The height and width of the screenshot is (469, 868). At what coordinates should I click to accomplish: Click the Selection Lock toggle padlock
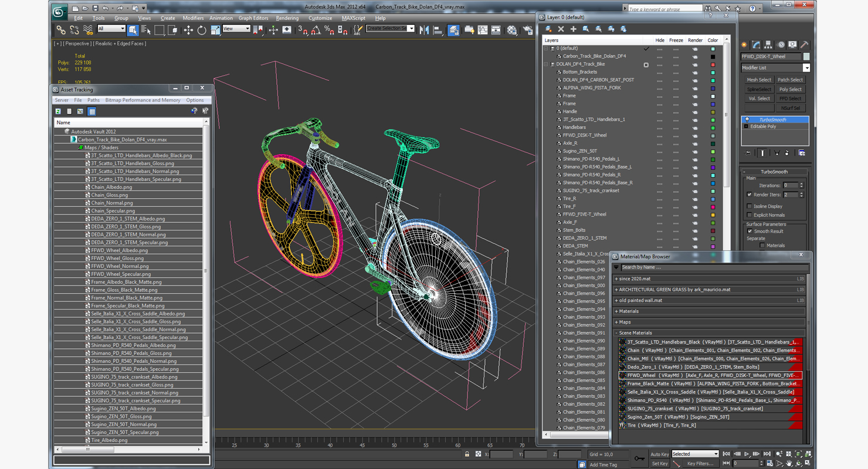467,454
